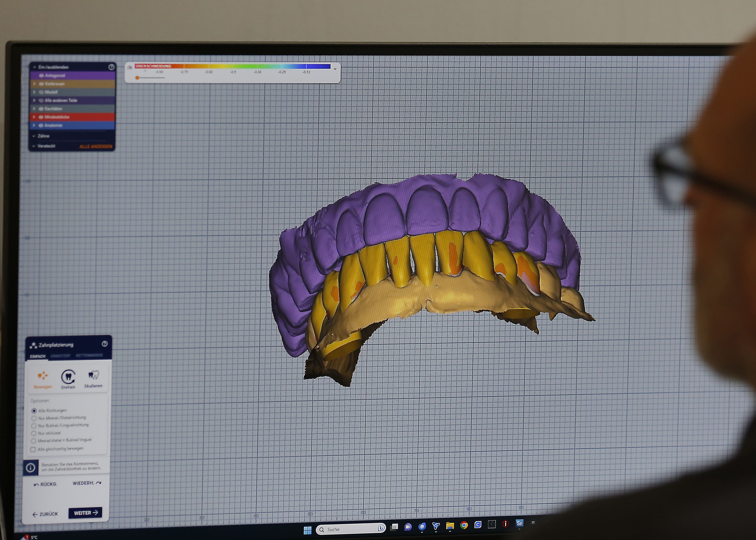The image size is (756, 540).
Task: Click the Überschneidung color gradient bar
Action: [x=232, y=66]
